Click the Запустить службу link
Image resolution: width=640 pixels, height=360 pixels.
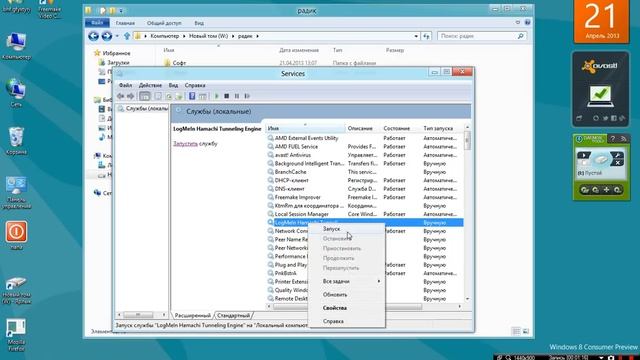click(x=195, y=144)
